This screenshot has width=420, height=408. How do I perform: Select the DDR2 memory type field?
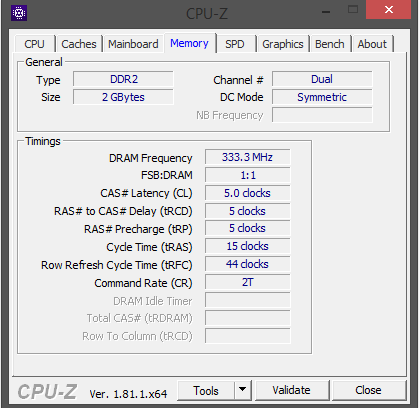point(123,79)
